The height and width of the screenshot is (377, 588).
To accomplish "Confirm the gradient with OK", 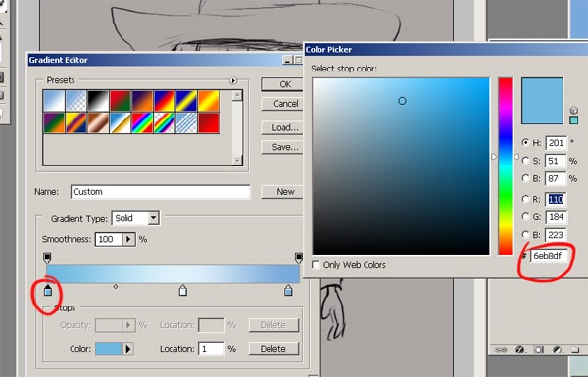I will pyautogui.click(x=281, y=84).
